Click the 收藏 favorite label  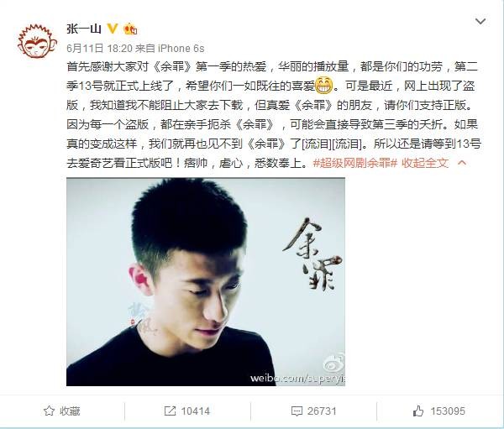70,411
